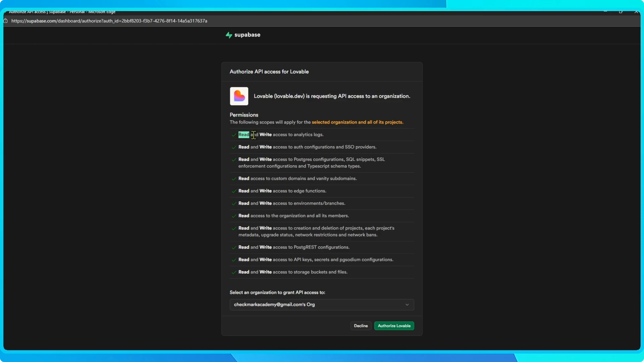This screenshot has width=644, height=362.
Task: Click 'creation and deletion of projects' text
Action: (x=328, y=228)
